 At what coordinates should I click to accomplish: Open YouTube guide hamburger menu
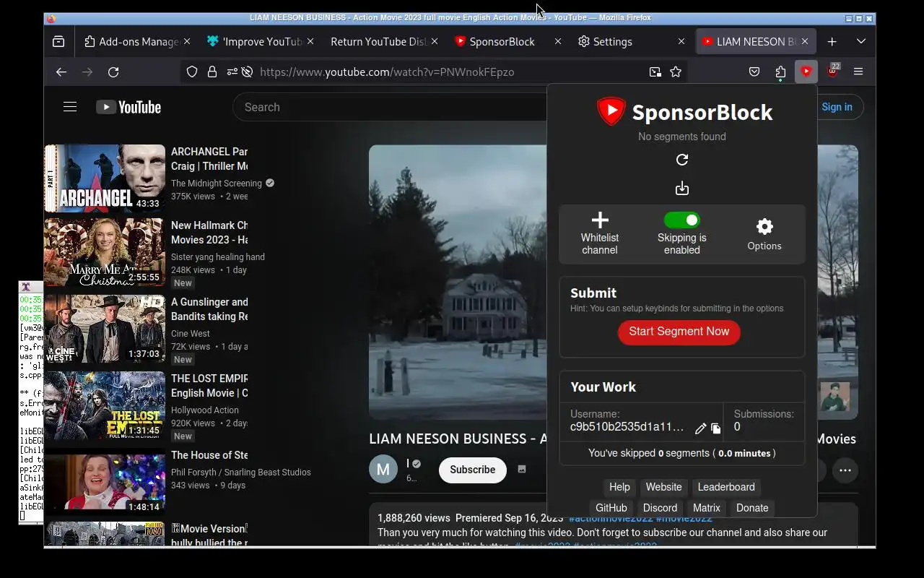[x=70, y=107]
